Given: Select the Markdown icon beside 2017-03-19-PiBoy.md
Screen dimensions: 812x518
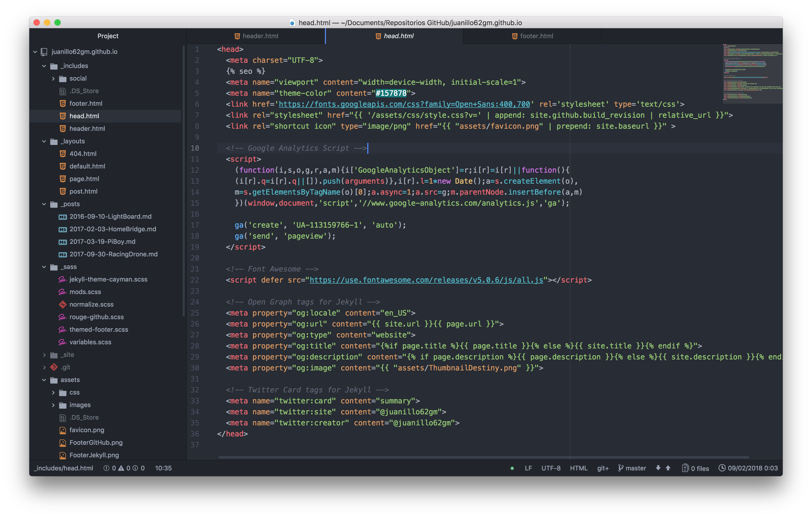Looking at the screenshot, I should 63,241.
